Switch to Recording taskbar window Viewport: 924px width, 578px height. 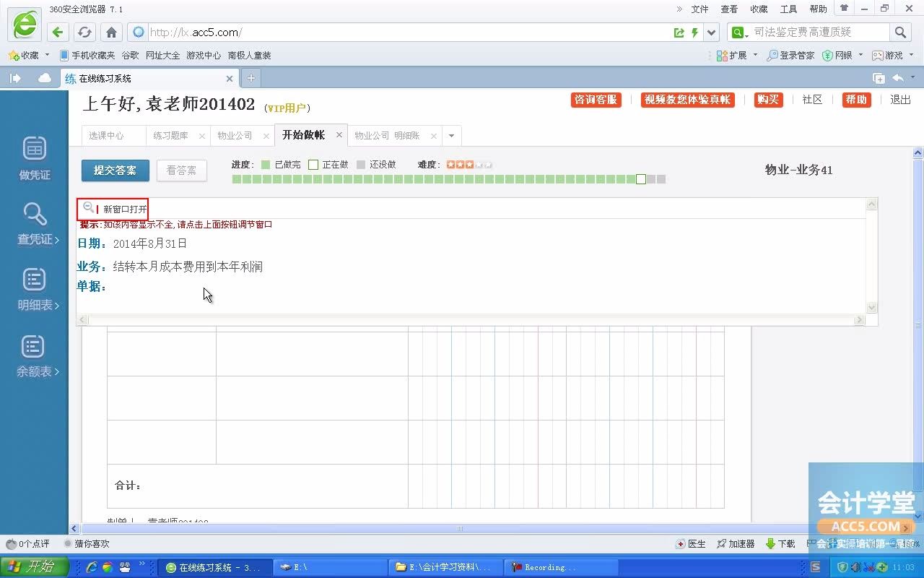coord(562,567)
